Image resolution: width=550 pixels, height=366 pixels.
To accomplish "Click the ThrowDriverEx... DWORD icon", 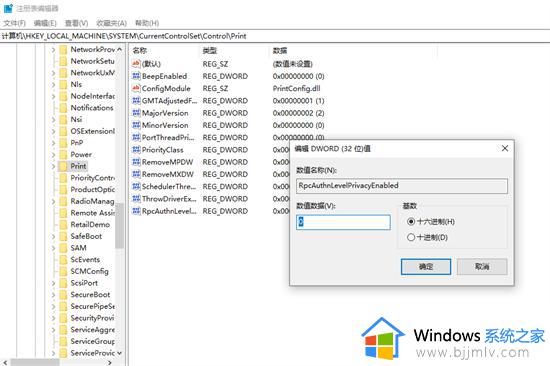I will [x=136, y=199].
